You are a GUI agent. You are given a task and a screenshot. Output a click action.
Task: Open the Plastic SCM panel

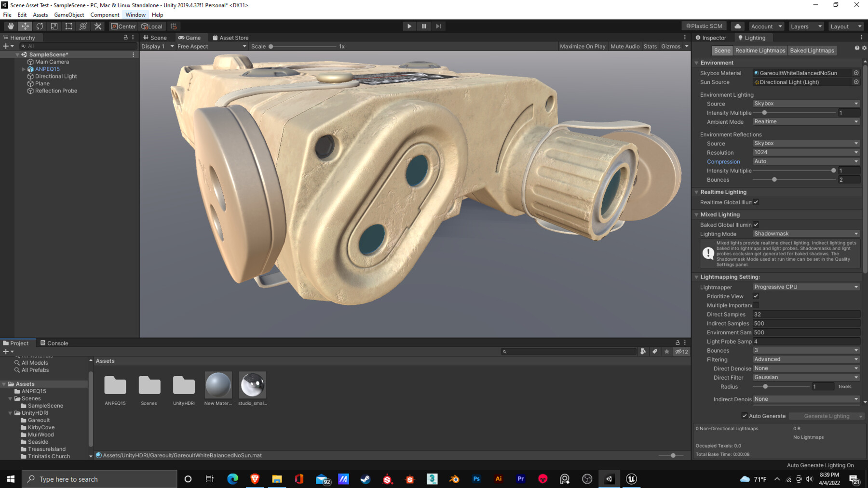704,26
